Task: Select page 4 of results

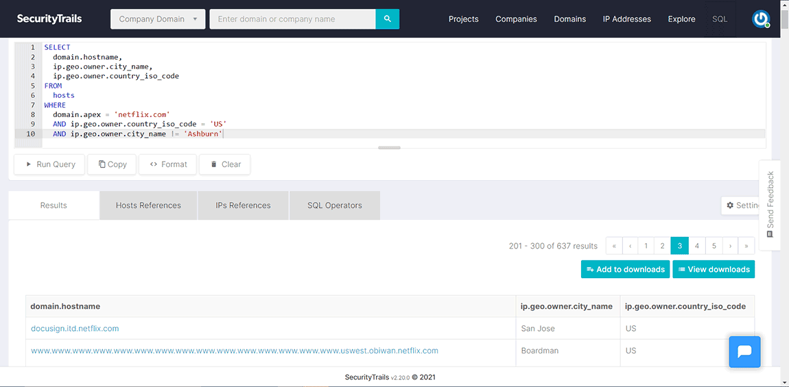Action: 697,246
